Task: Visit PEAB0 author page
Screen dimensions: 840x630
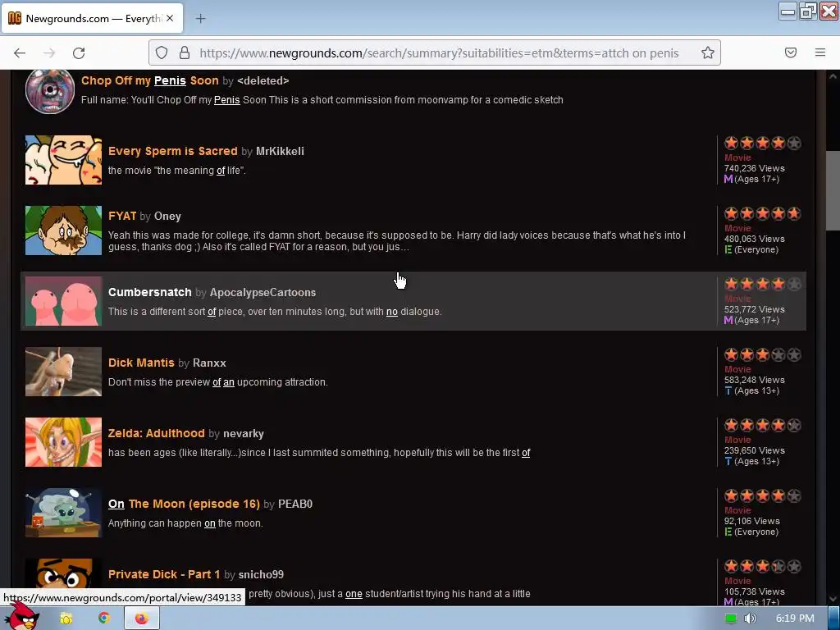Action: (295, 504)
